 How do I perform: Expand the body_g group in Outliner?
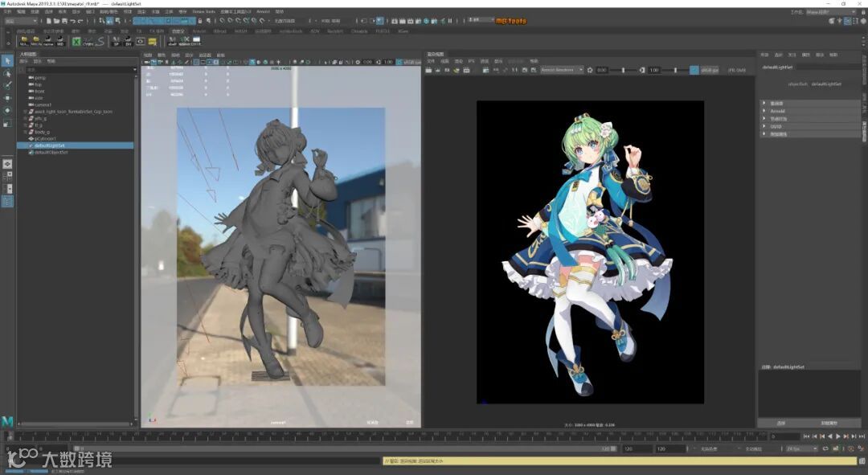[x=25, y=132]
